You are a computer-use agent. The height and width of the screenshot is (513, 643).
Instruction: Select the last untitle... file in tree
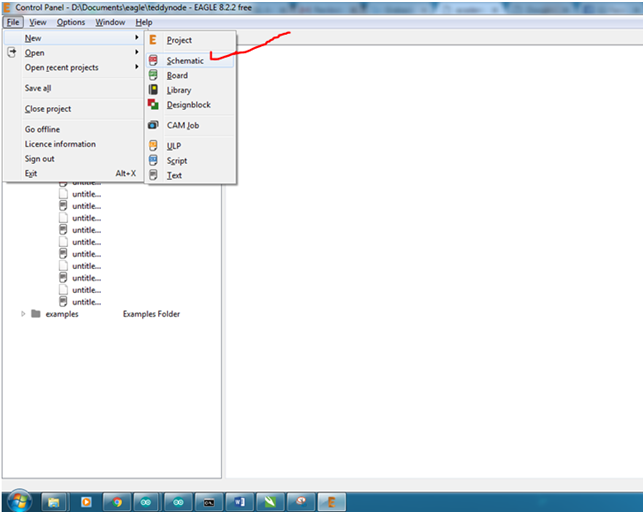(87, 302)
